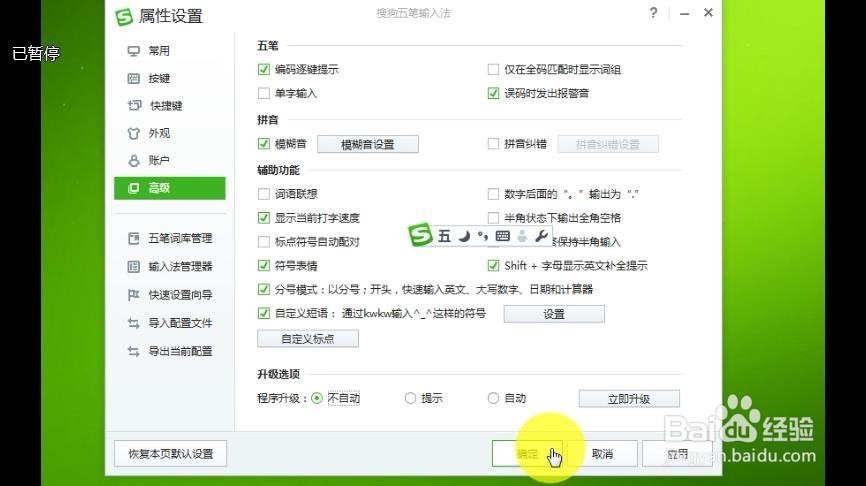Select the 高级 settings section

[x=170, y=188]
